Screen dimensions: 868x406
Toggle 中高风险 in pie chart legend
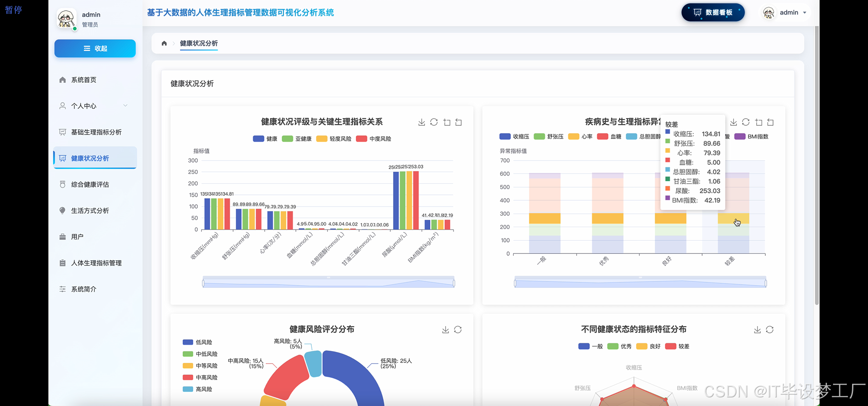click(200, 378)
